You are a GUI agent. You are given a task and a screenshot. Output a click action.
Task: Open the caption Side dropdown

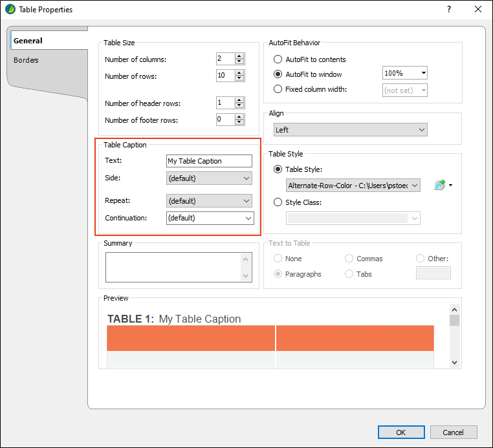coord(209,178)
